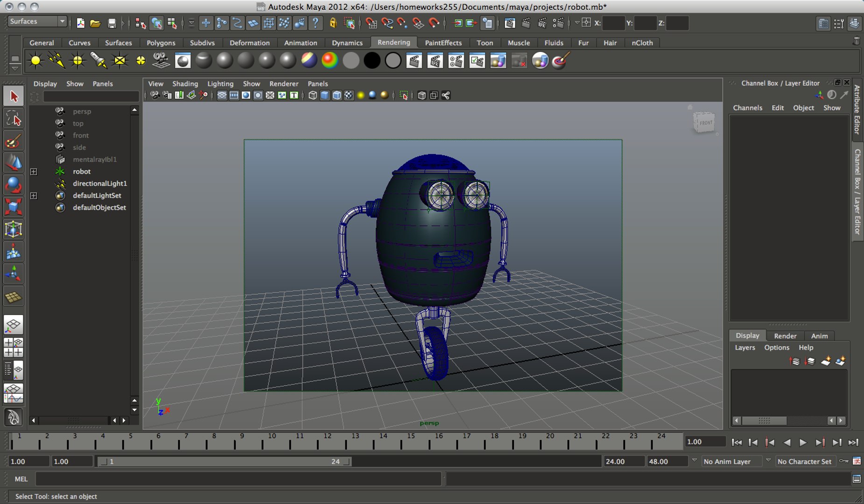
Task: Go to end of playback range
Action: (853, 442)
